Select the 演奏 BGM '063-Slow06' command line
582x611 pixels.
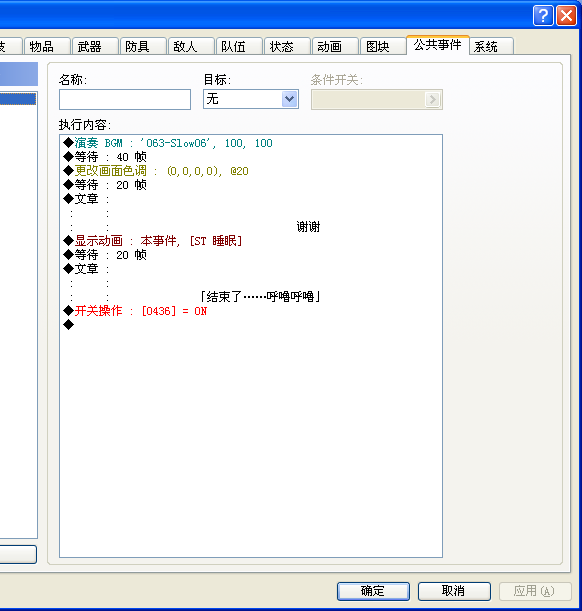point(251,143)
